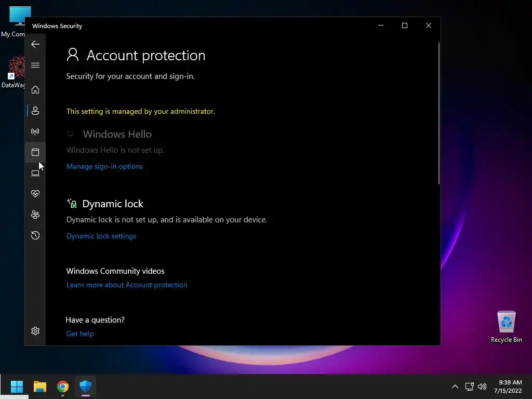
Task: Click the 'Dynamic lock is not set up' description
Action: [x=167, y=220]
